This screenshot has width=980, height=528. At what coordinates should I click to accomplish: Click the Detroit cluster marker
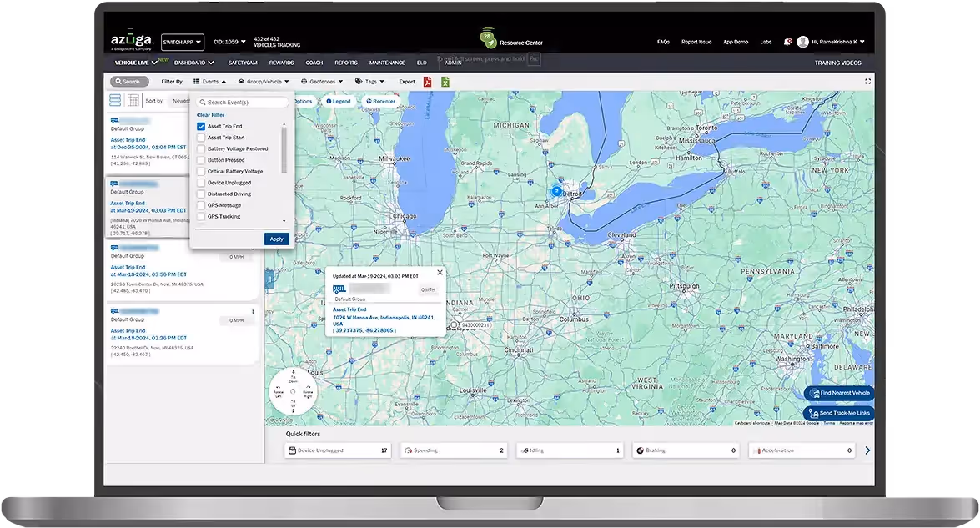click(556, 191)
